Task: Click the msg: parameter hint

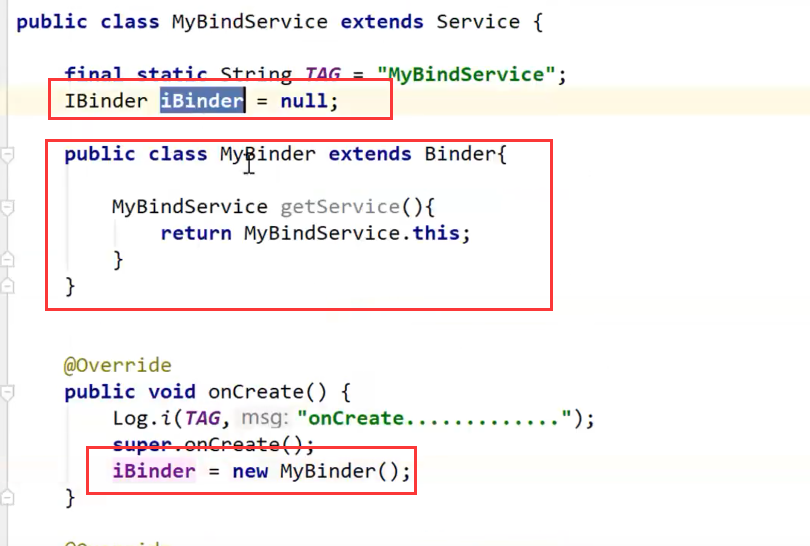Action: tap(264, 418)
